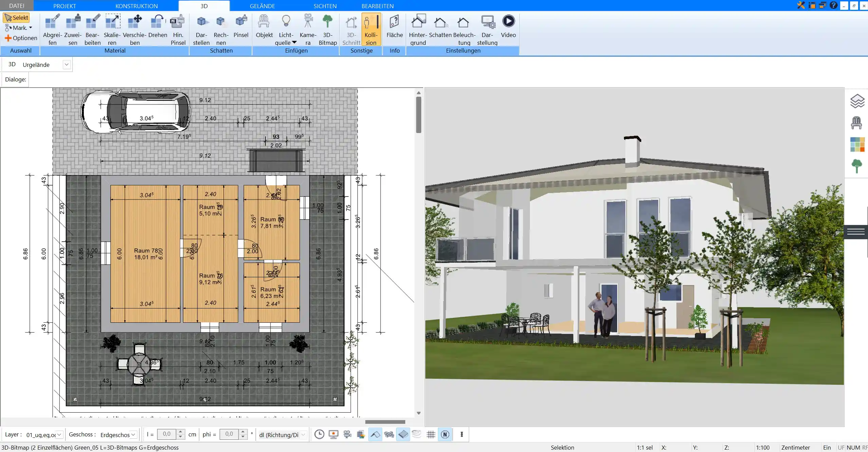Viewport: 868px width, 452px height.
Task: Click the Optionen button
Action: [21, 38]
